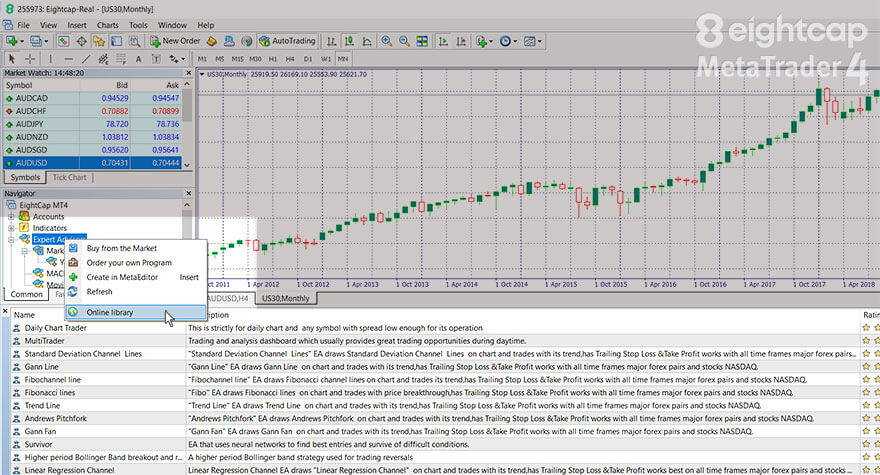Toggle the Navigator star-folder toolbar icon
This screenshot has width=880, height=475.
tap(99, 41)
